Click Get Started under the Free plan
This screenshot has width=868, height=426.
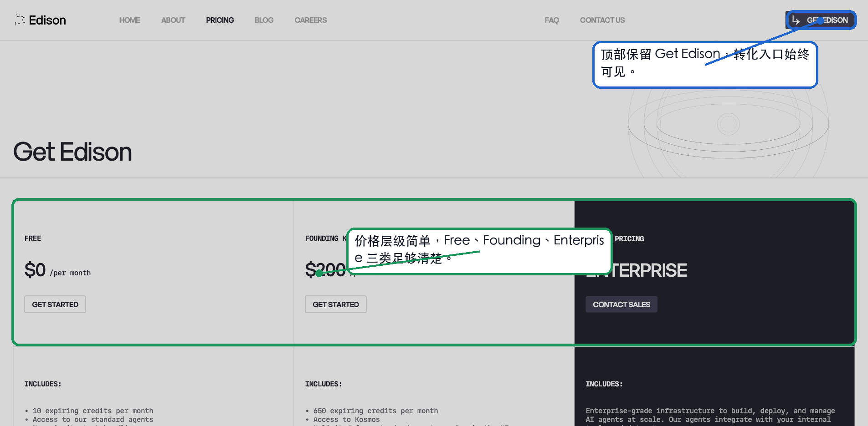pyautogui.click(x=55, y=304)
